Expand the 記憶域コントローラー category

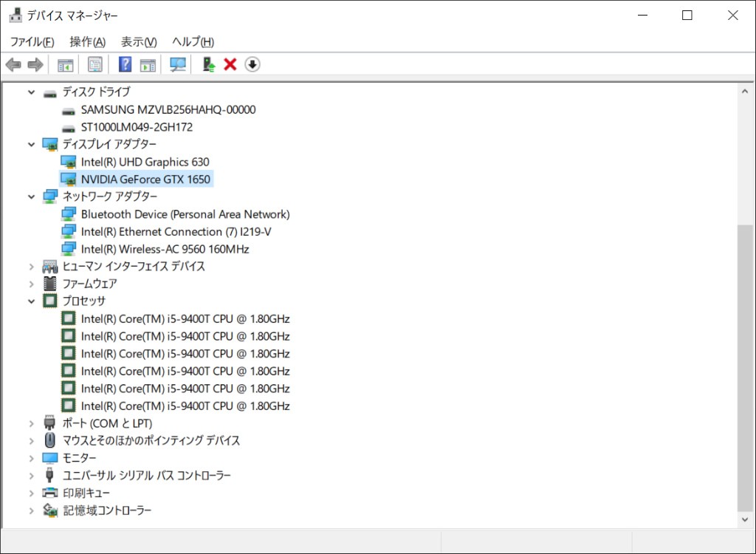click(31, 510)
